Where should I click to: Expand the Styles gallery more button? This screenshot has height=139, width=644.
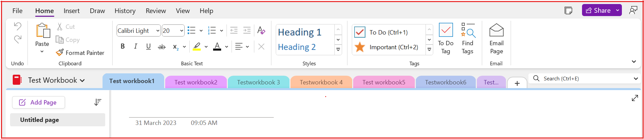coord(338,50)
